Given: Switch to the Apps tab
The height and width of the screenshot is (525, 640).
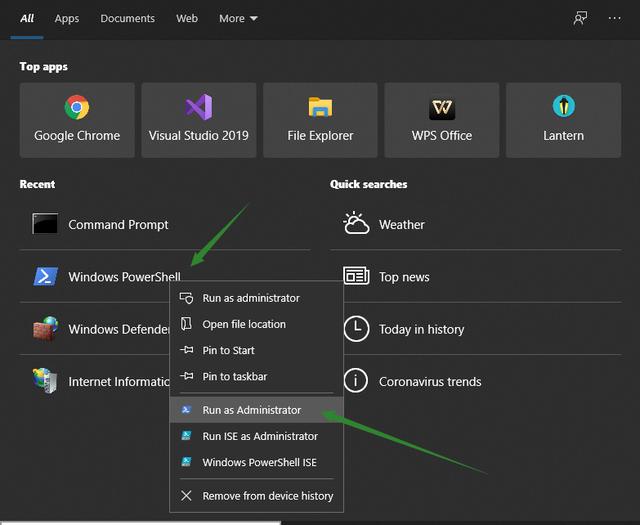Looking at the screenshot, I should click(x=67, y=18).
